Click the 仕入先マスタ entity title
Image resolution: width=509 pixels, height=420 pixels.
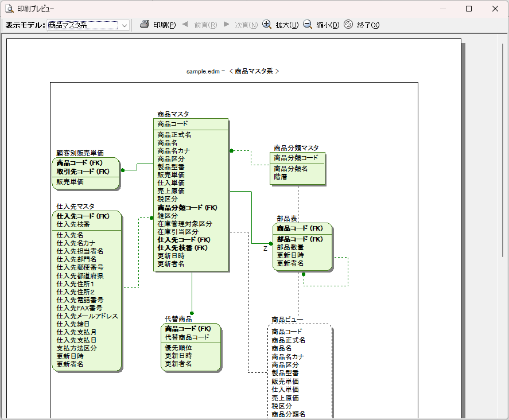(x=75, y=207)
